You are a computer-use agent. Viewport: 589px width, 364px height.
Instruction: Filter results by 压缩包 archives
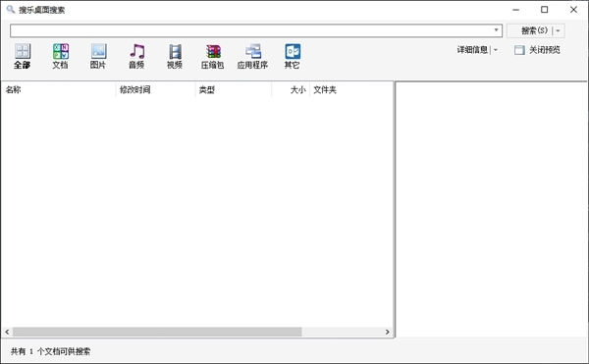(x=213, y=56)
